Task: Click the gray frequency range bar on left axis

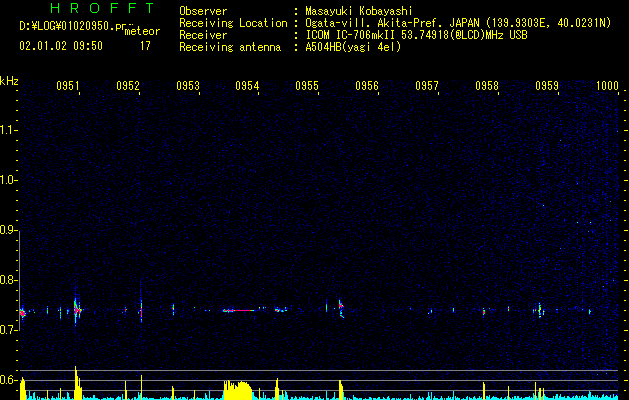Action: pyautogui.click(x=19, y=280)
